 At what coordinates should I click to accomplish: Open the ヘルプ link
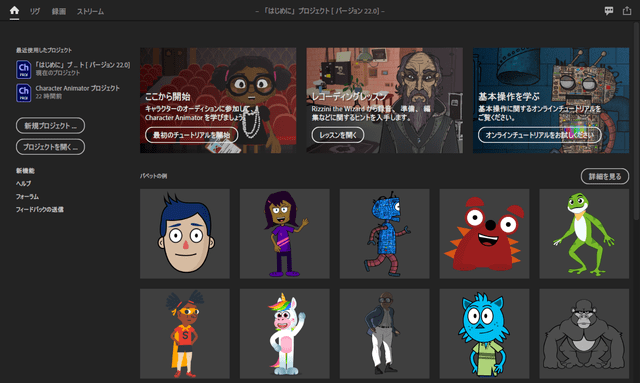pyautogui.click(x=23, y=183)
